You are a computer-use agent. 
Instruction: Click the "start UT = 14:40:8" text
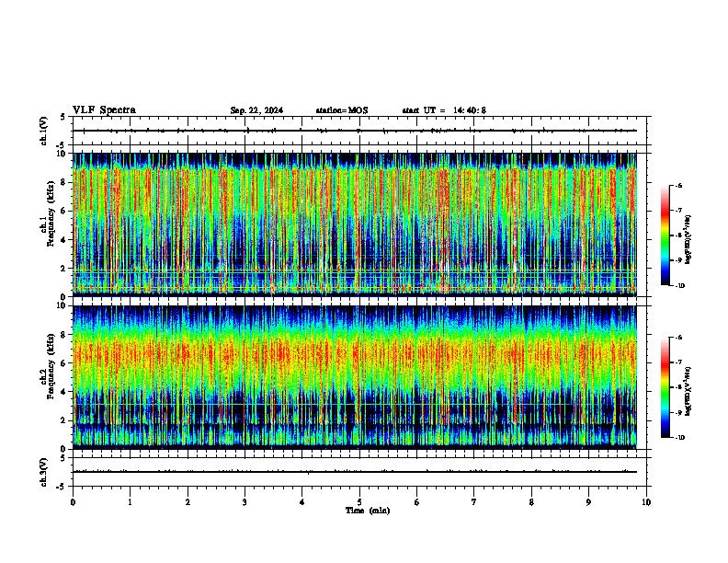pyautogui.click(x=444, y=110)
